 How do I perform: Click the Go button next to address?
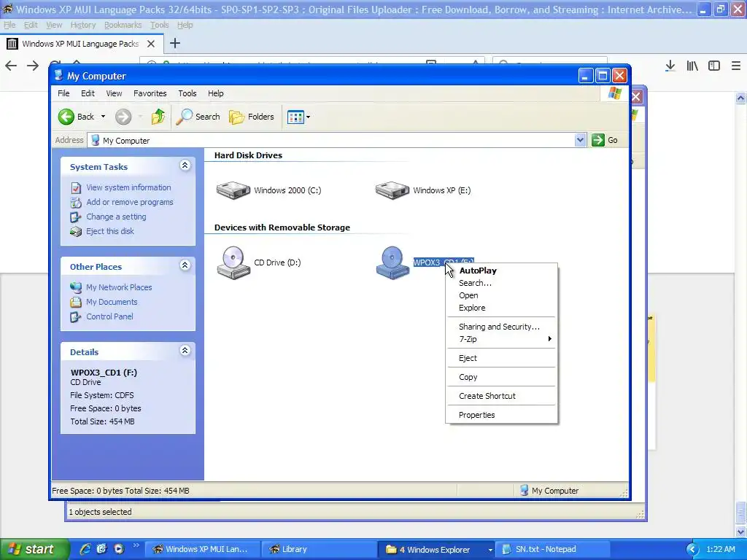(x=605, y=140)
